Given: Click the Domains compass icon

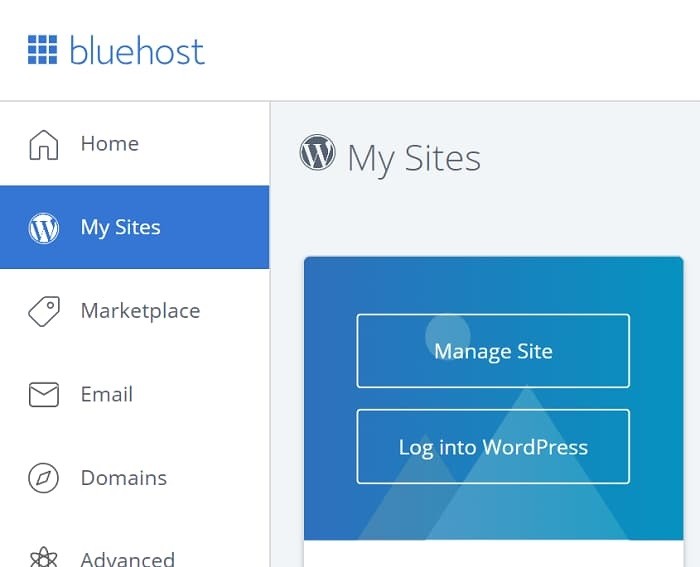Looking at the screenshot, I should (x=43, y=478).
